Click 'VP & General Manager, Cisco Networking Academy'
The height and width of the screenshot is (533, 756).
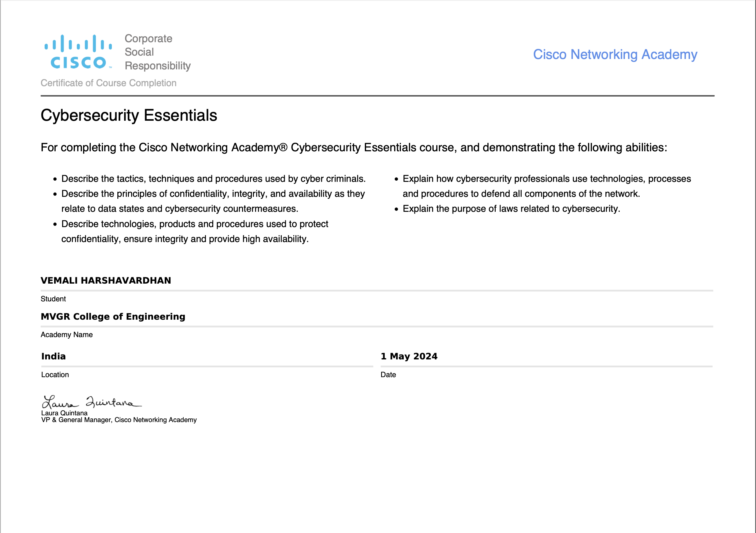pyautogui.click(x=119, y=420)
